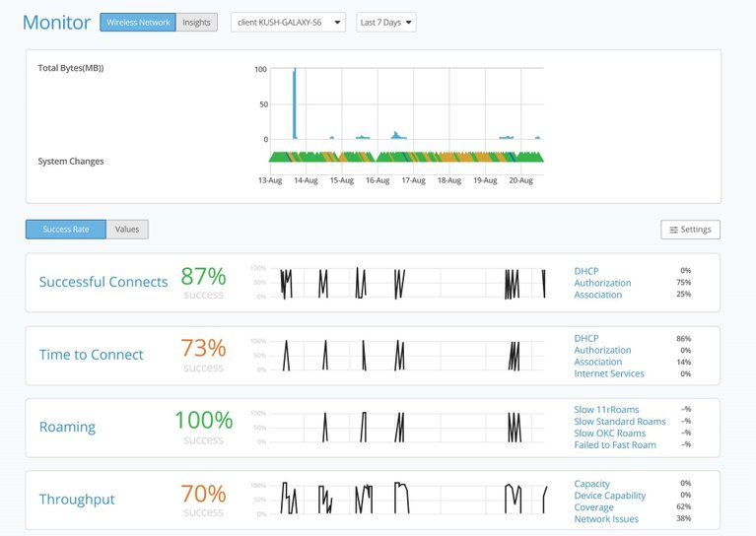
Task: Click Authorization under Successful Connects
Action: (x=602, y=283)
